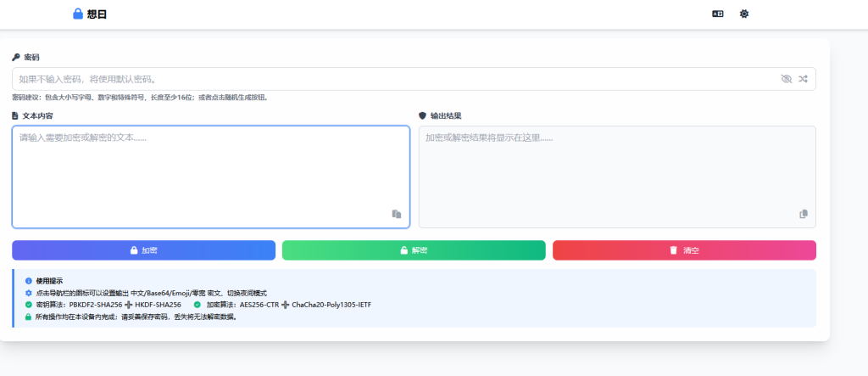Click green check icon beside 密钥算法
The image size is (868, 376).
[x=28, y=305]
